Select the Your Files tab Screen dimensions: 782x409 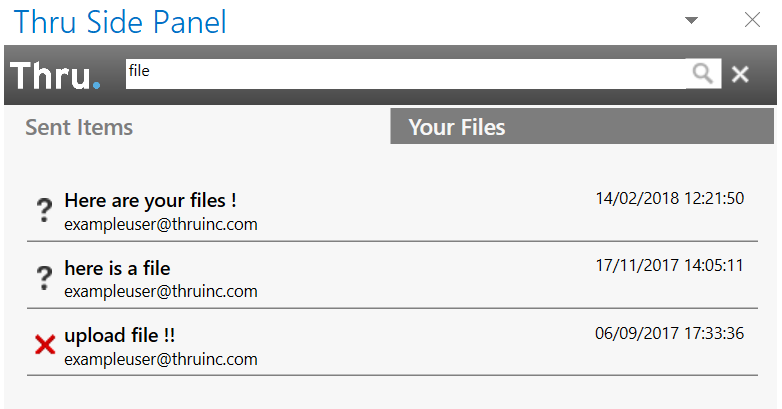pyautogui.click(x=582, y=127)
